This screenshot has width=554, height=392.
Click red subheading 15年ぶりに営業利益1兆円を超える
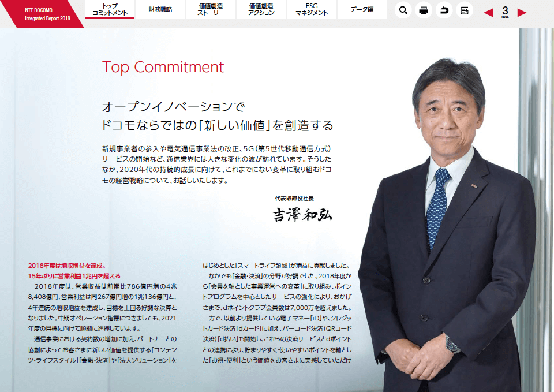[x=74, y=276]
